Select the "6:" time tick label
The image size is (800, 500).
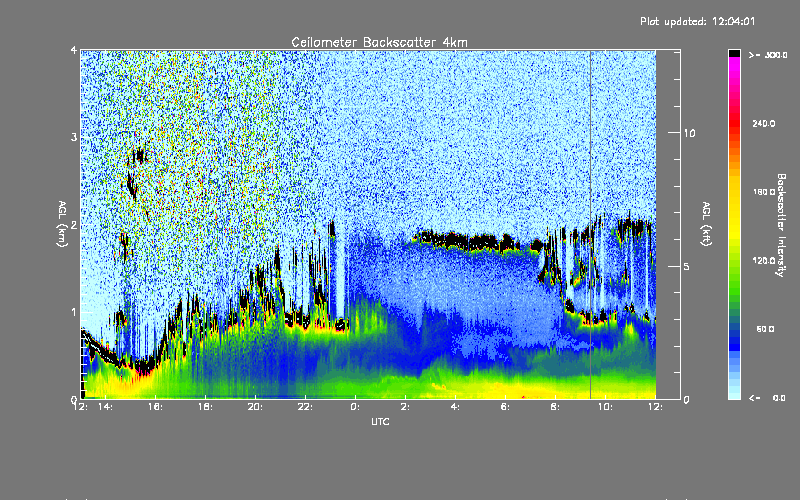click(x=505, y=407)
